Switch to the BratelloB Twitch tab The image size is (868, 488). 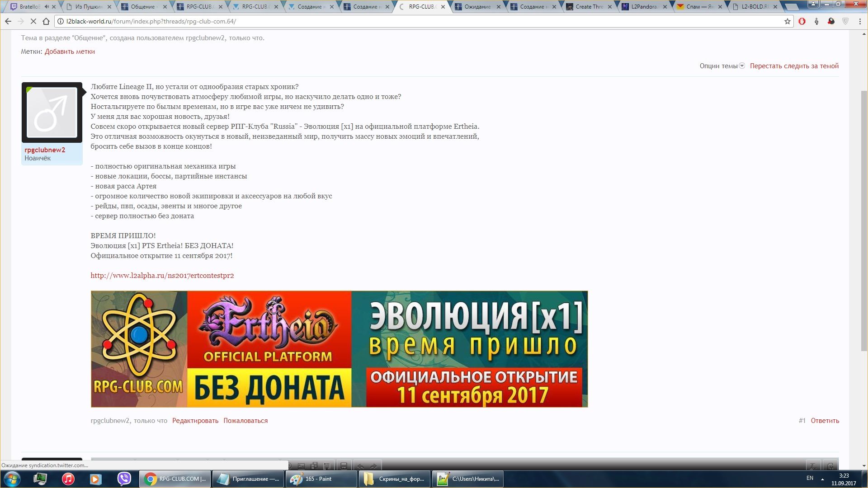30,7
